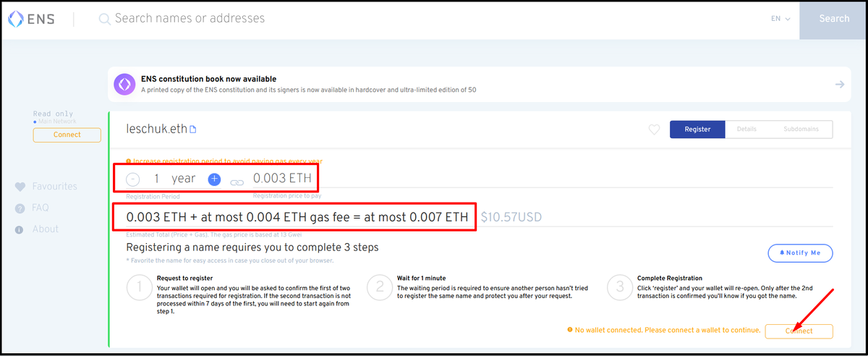This screenshot has height=356, width=868.
Task: Click the blue Search button
Action: point(834,19)
